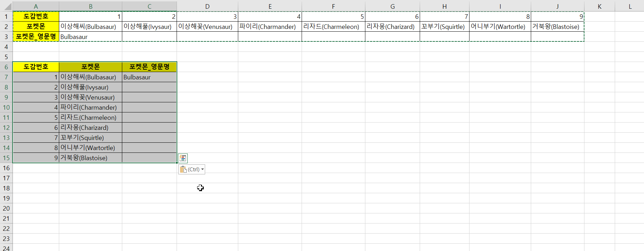Select column L header

630,6
